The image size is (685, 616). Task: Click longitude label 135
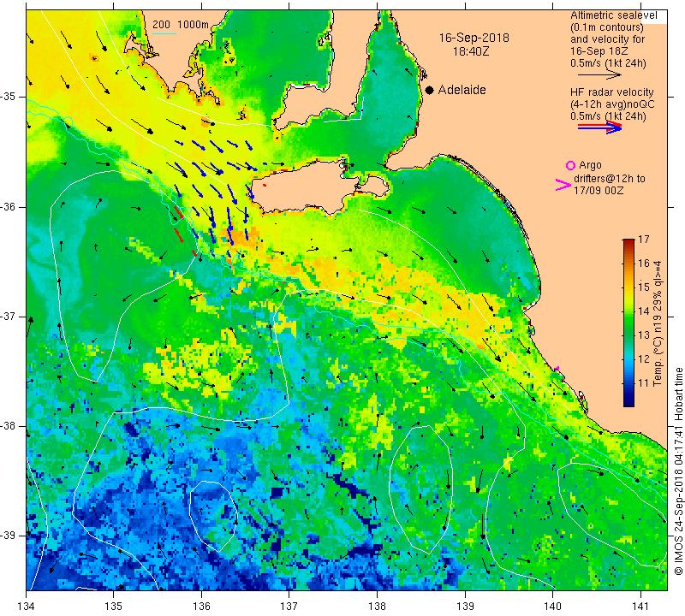pyautogui.click(x=114, y=607)
